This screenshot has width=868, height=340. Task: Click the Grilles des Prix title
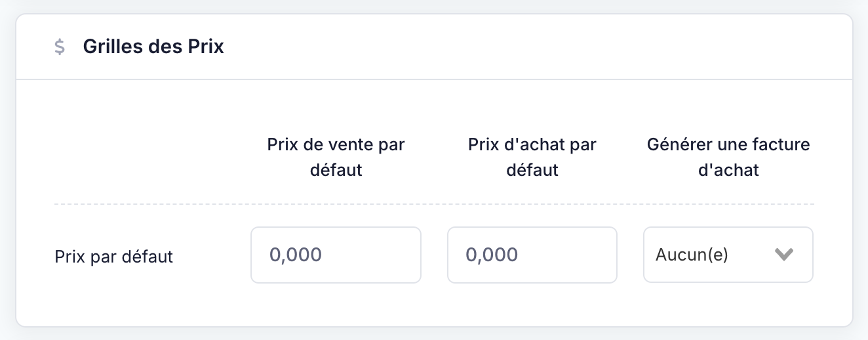coord(153,47)
